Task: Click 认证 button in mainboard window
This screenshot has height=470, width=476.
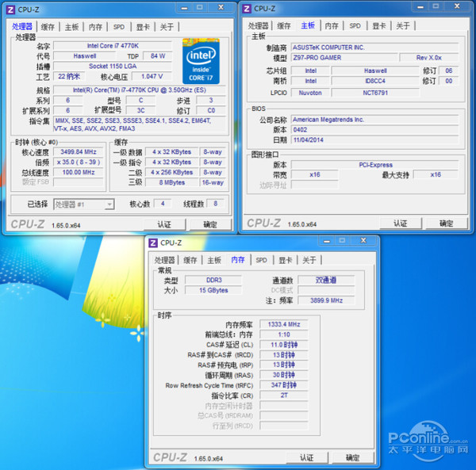Action: (401, 224)
